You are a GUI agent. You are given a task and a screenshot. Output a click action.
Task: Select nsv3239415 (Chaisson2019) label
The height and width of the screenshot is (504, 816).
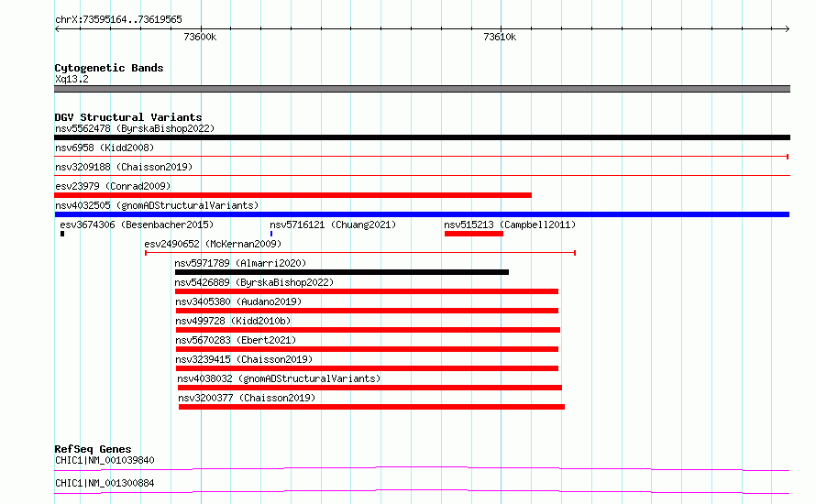click(x=244, y=359)
